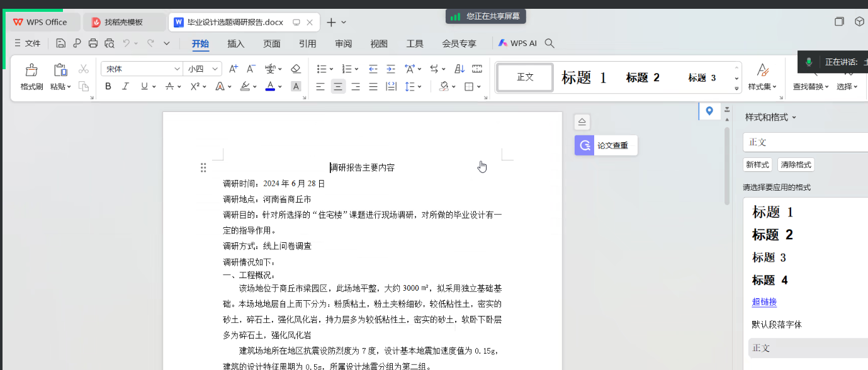This screenshot has width=868, height=370.
Task: Expand the line spacing dropdown arrow
Action: pos(420,87)
